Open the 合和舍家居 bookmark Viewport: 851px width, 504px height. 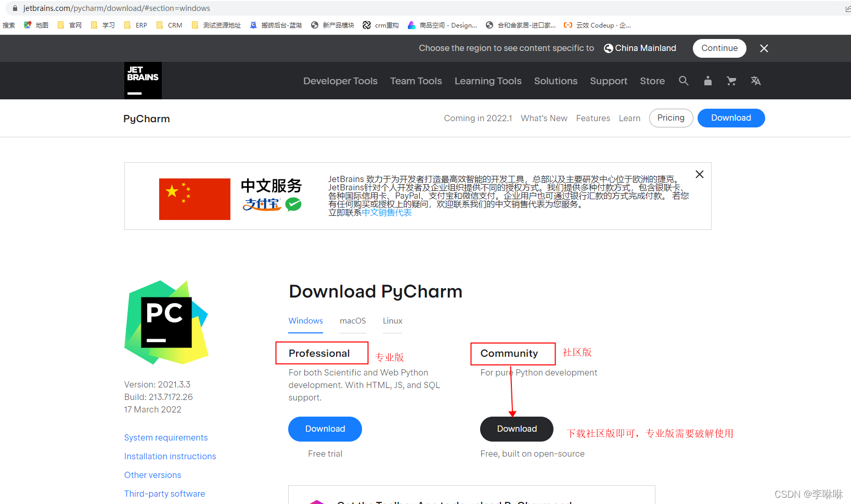[x=521, y=25]
